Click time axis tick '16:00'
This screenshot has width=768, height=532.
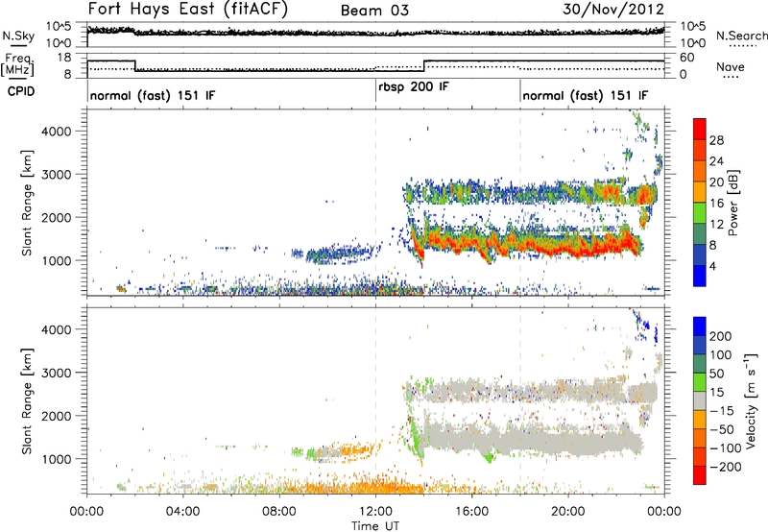click(x=471, y=512)
